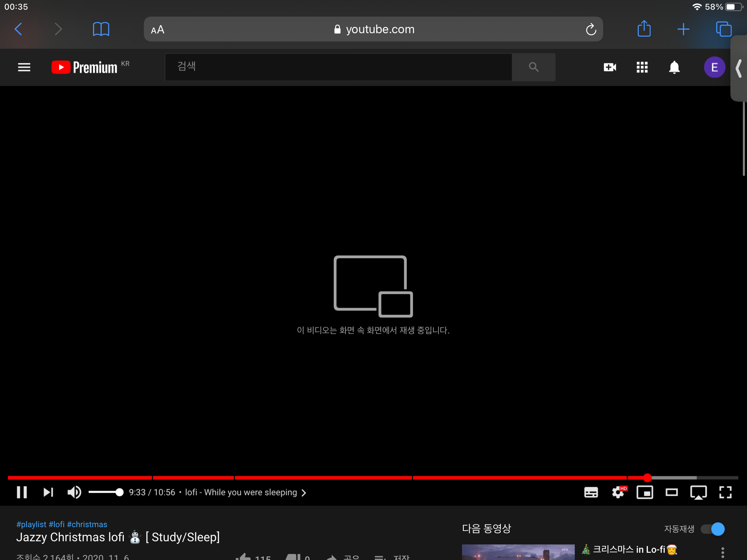Adjust the volume slider handle

point(119,492)
